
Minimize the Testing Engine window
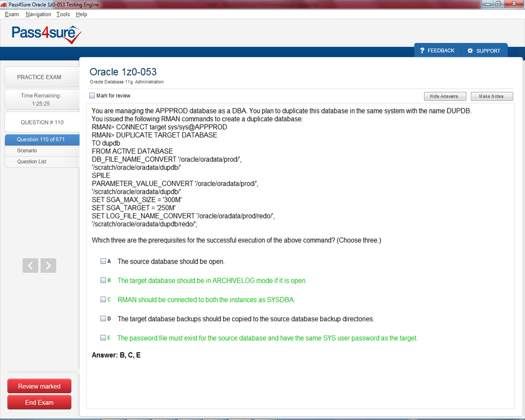pyautogui.click(x=487, y=4)
